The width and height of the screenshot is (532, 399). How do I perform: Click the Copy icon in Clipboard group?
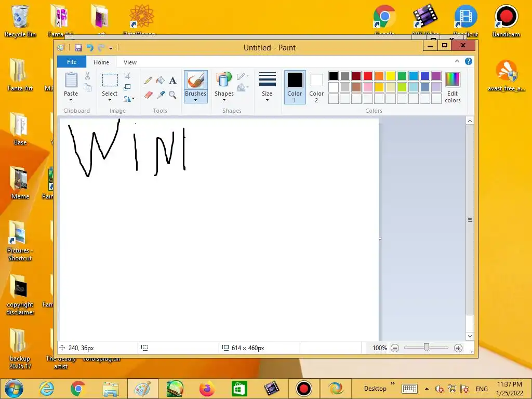87,87
